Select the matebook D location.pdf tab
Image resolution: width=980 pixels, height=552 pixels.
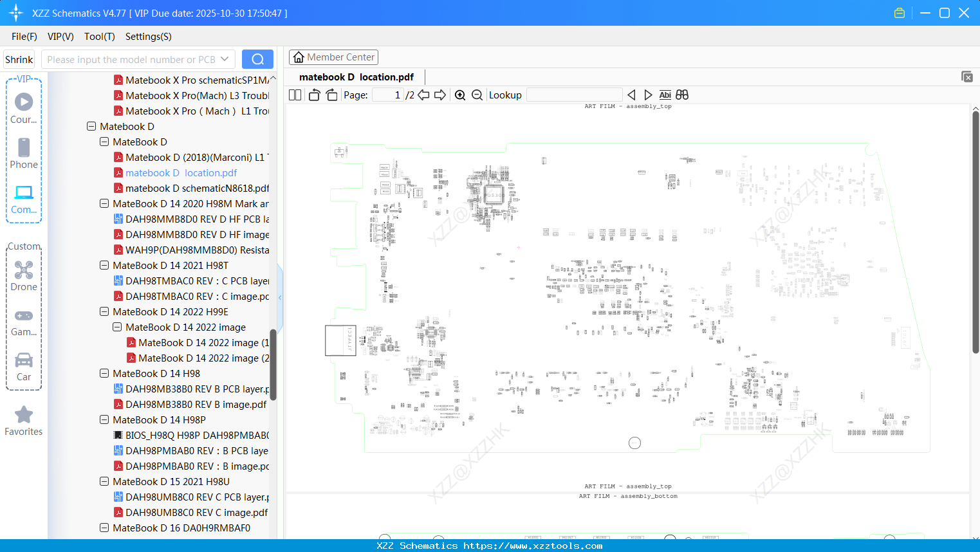pyautogui.click(x=356, y=77)
